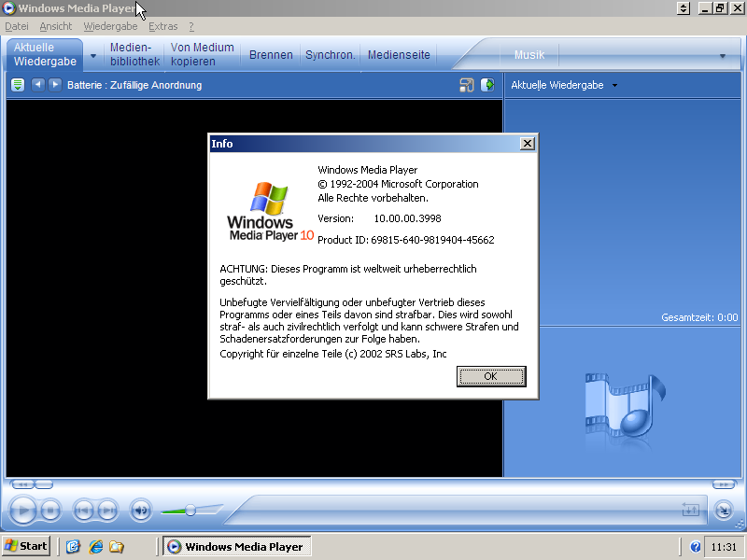Adjust the volume slider
The image size is (747, 560).
190,511
